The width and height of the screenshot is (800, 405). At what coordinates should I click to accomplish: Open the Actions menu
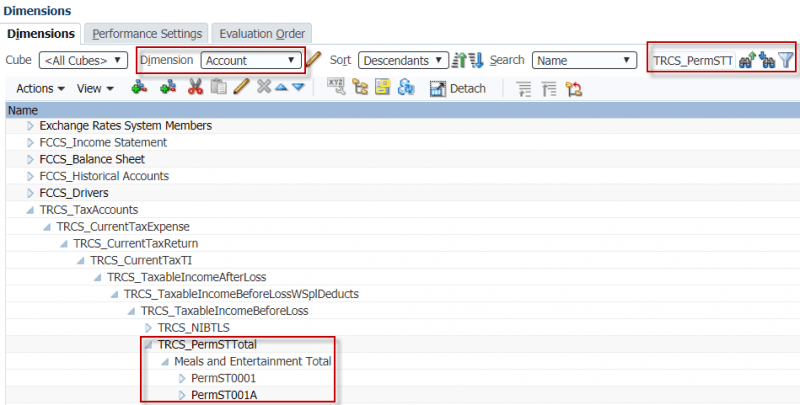[x=40, y=88]
